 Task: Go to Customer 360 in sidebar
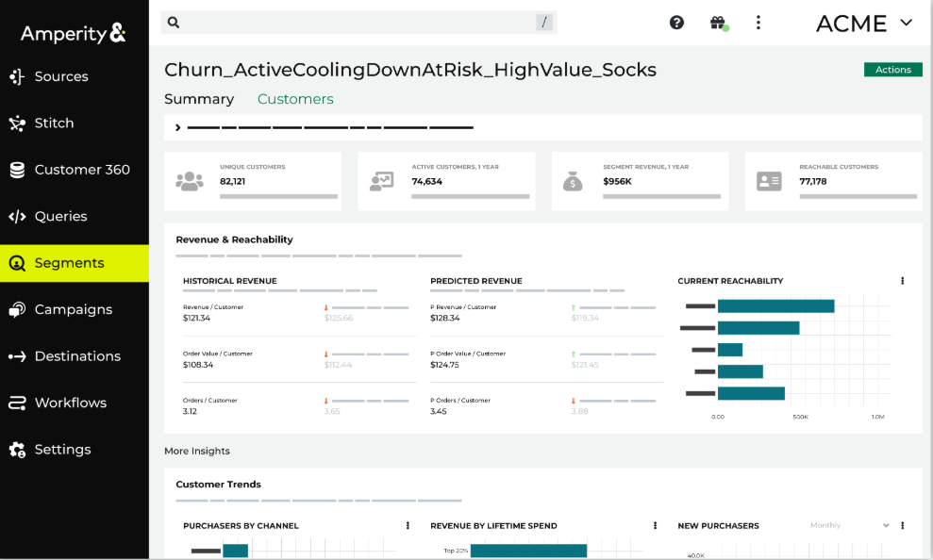click(82, 170)
